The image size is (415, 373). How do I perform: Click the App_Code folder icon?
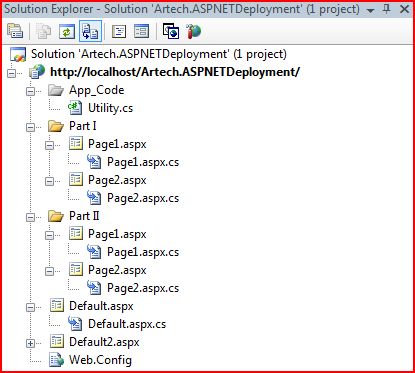click(x=56, y=90)
